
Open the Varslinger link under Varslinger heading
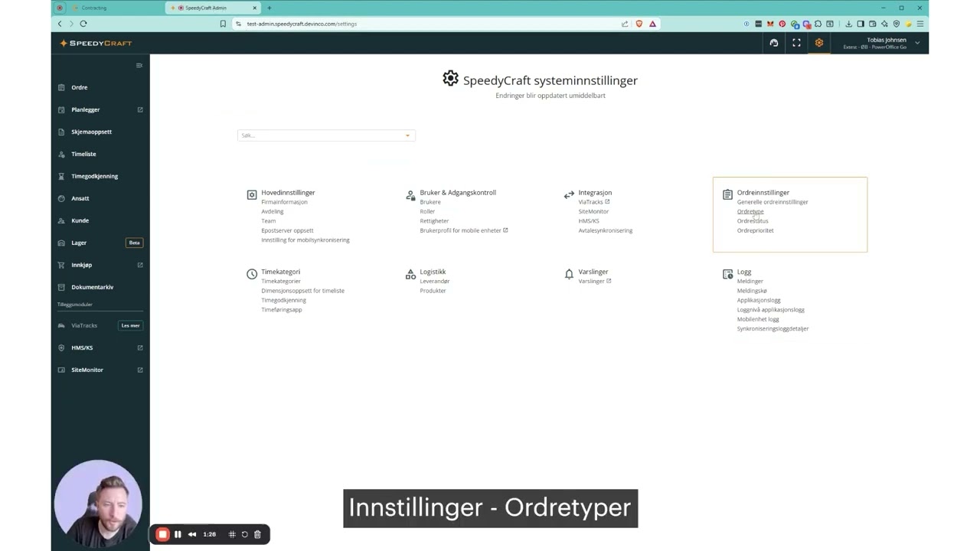click(595, 281)
